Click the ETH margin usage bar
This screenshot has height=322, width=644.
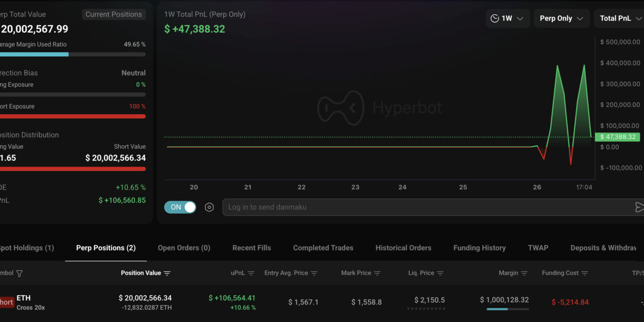508,309
